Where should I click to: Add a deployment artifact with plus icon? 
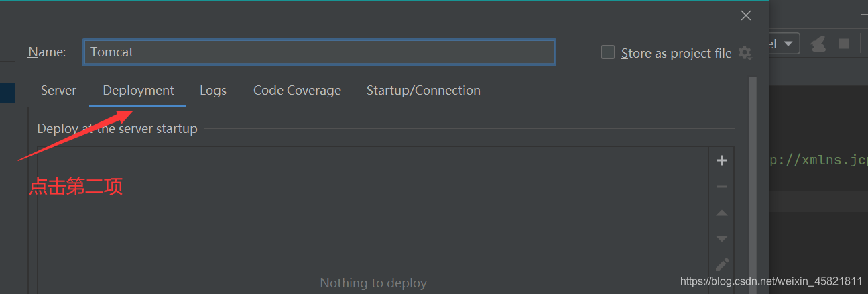[x=722, y=160]
